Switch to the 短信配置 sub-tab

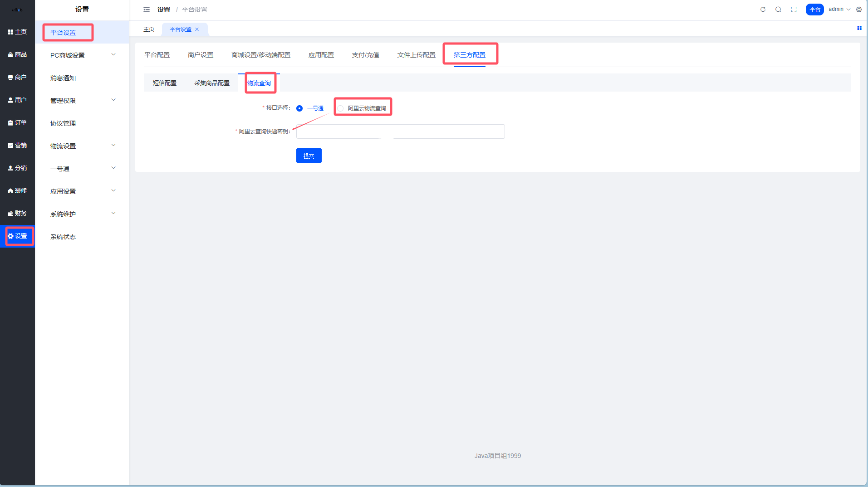(x=164, y=83)
